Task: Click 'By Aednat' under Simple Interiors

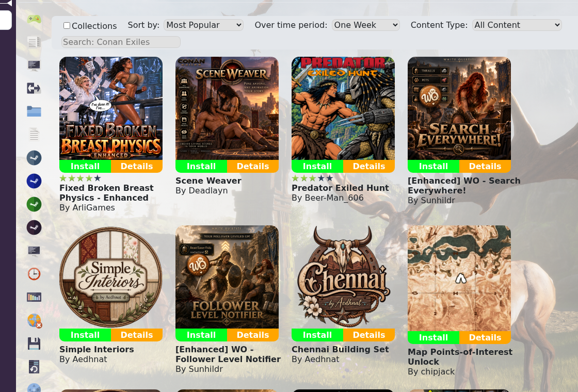Action: point(83,359)
